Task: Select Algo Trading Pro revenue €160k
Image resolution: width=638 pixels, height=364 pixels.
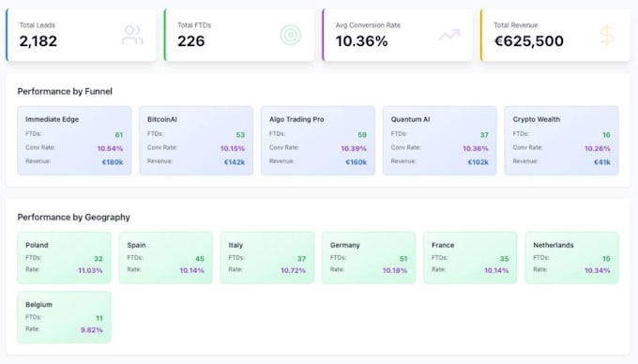Action: [x=356, y=162]
